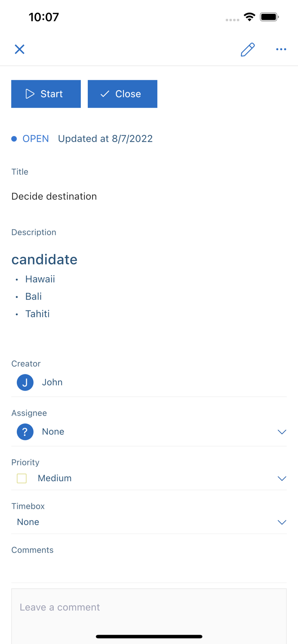
Task: Tap the X close icon
Action: click(19, 49)
